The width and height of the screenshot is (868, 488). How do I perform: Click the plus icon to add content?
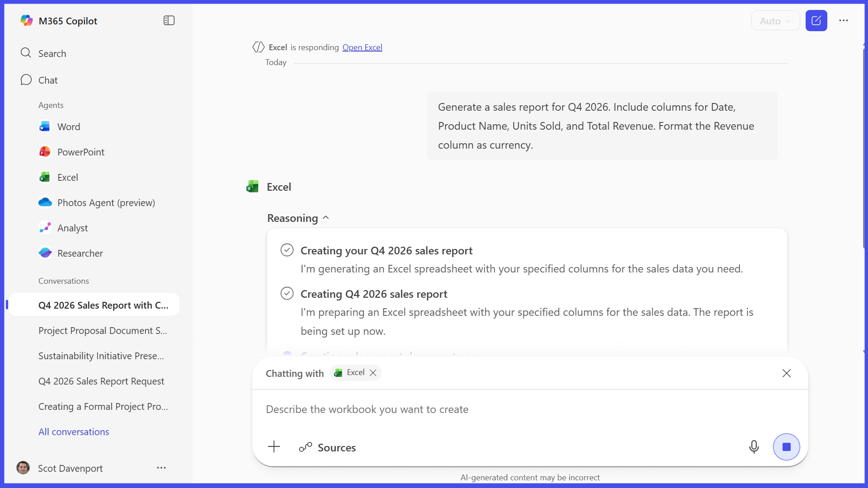point(274,447)
